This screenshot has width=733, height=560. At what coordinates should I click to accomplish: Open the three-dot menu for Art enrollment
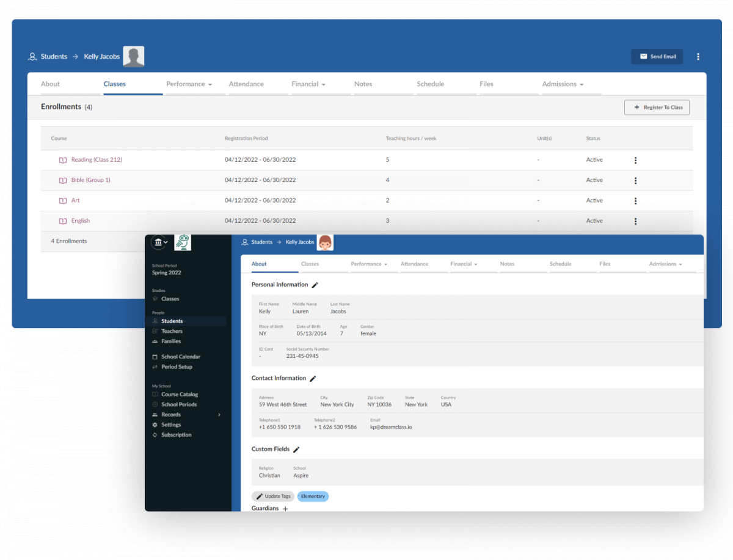pyautogui.click(x=635, y=201)
